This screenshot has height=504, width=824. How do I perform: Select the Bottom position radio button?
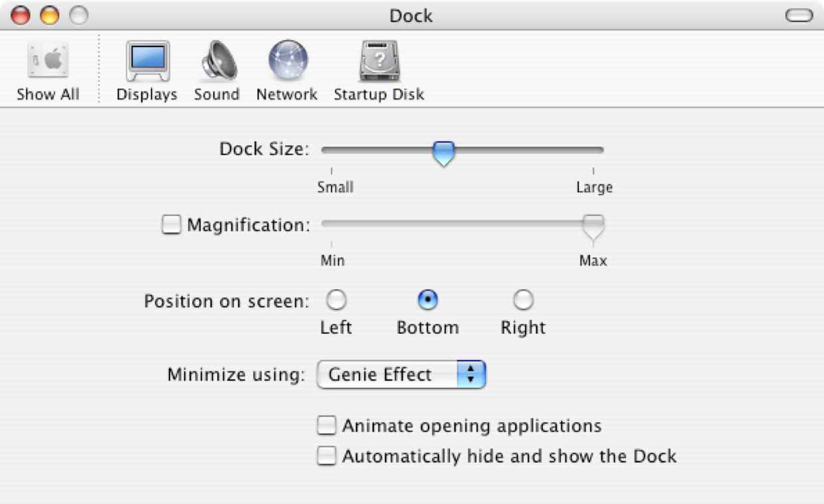(428, 301)
